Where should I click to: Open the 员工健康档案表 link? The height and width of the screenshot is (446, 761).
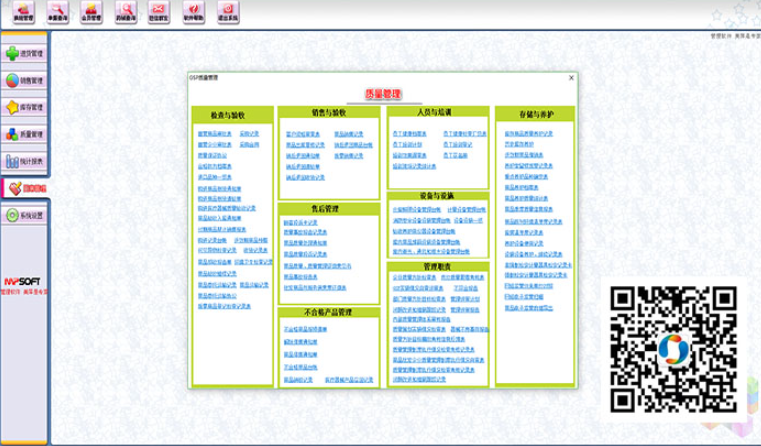tap(410, 133)
